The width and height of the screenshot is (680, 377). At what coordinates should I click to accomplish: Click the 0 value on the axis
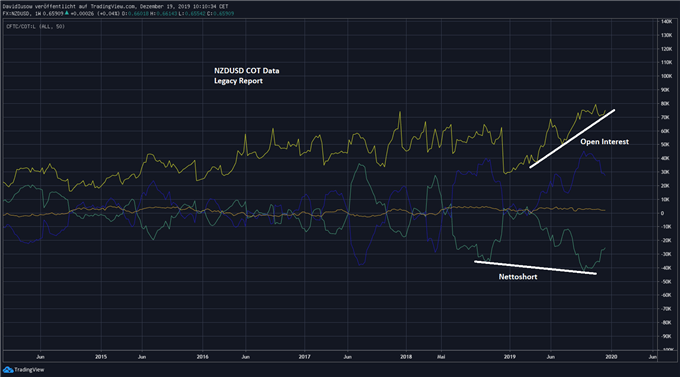662,213
